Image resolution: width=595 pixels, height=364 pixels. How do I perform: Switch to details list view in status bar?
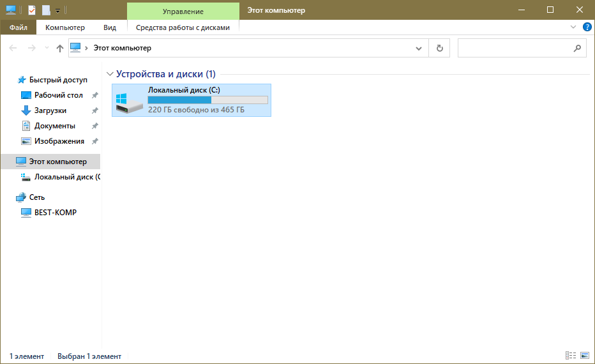[570, 356]
